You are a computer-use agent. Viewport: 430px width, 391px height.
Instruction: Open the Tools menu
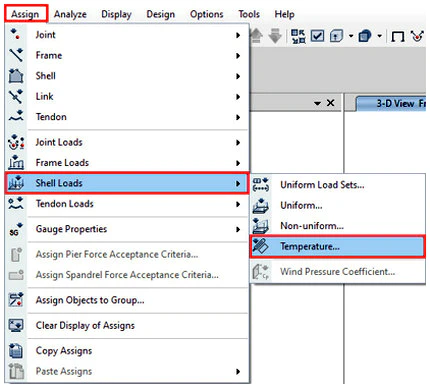249,14
